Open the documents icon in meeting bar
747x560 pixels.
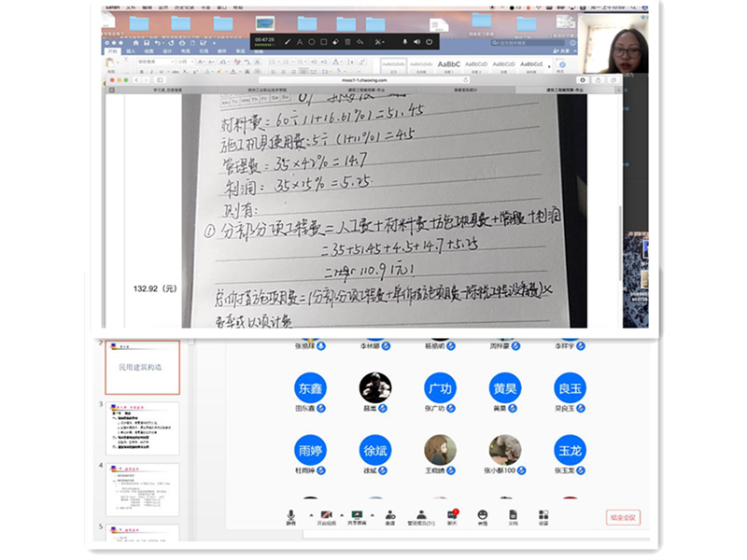(x=513, y=515)
